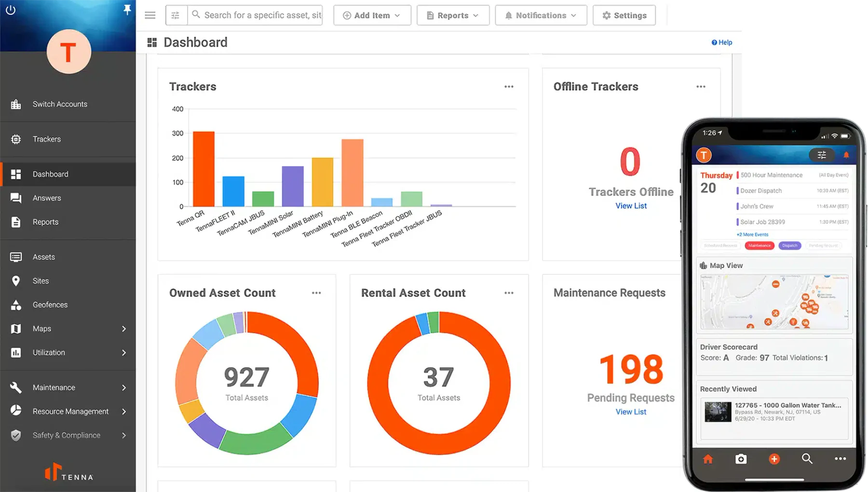Tap the filter sliders button on phone
Image resolution: width=868 pixels, height=492 pixels.
822,155
